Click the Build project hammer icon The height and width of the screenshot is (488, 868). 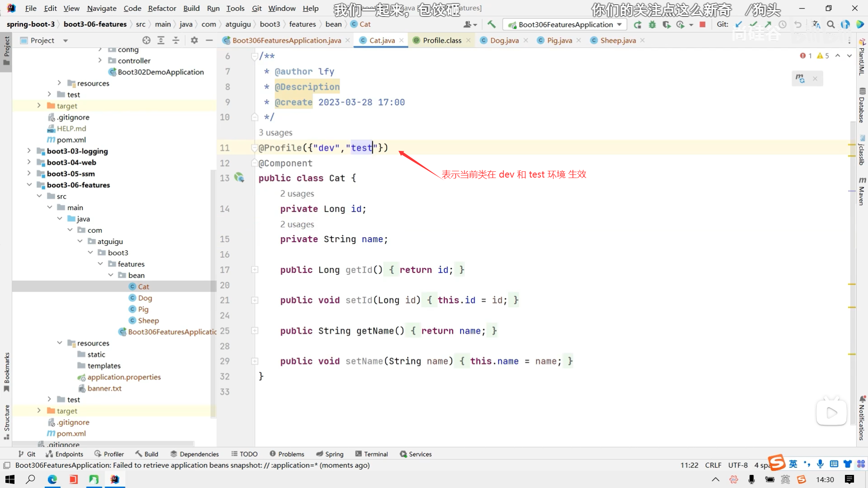[491, 24]
